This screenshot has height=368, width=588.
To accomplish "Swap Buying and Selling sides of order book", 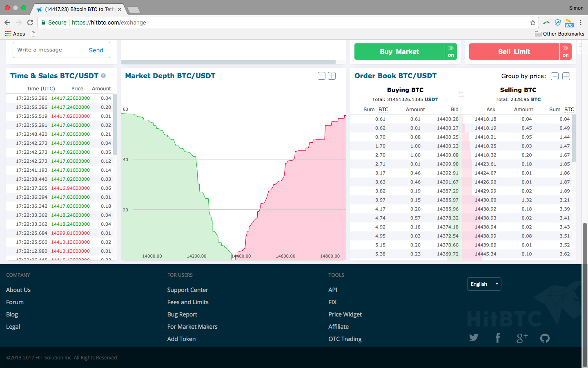I will (x=461, y=94).
